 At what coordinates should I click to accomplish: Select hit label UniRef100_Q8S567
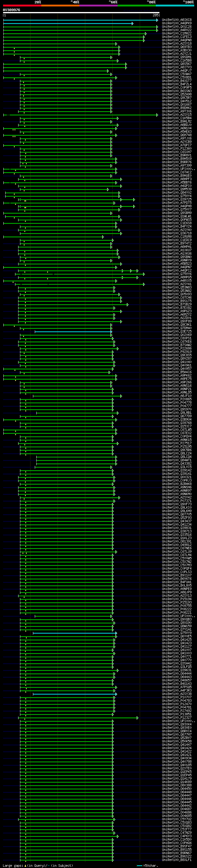[x=177, y=64]
